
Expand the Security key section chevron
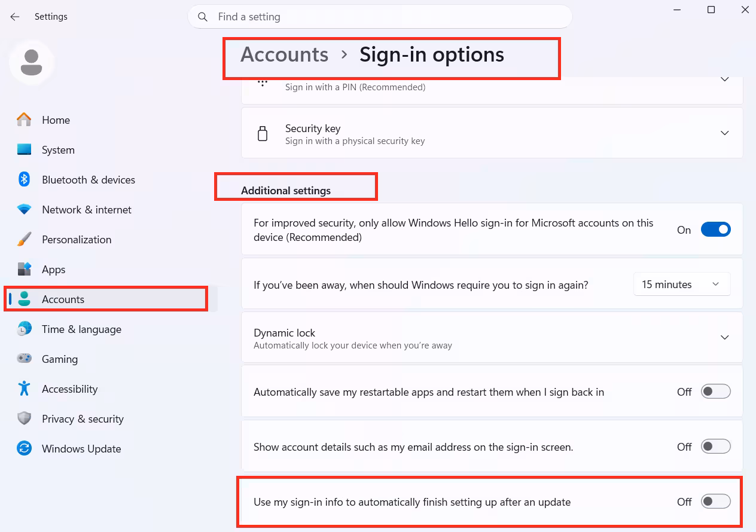coord(724,133)
